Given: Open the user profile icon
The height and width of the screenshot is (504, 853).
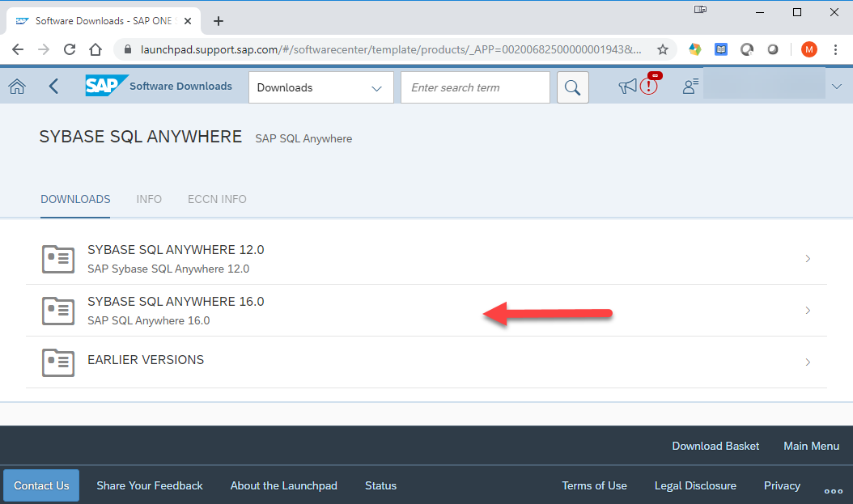Looking at the screenshot, I should [690, 86].
